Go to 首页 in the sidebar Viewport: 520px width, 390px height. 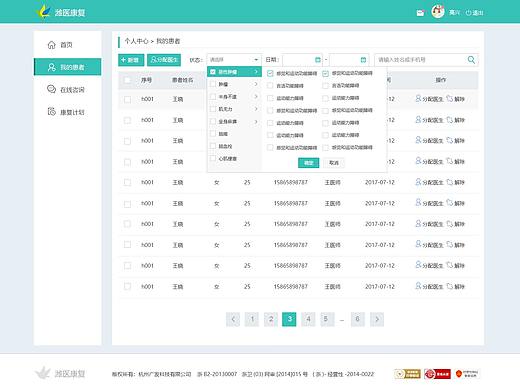coord(67,45)
